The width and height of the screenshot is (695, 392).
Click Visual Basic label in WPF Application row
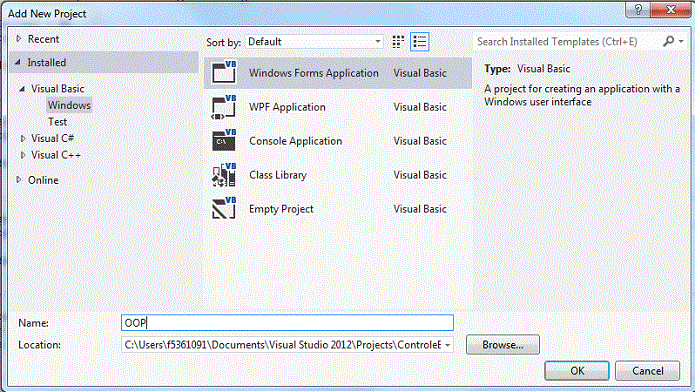tap(420, 107)
